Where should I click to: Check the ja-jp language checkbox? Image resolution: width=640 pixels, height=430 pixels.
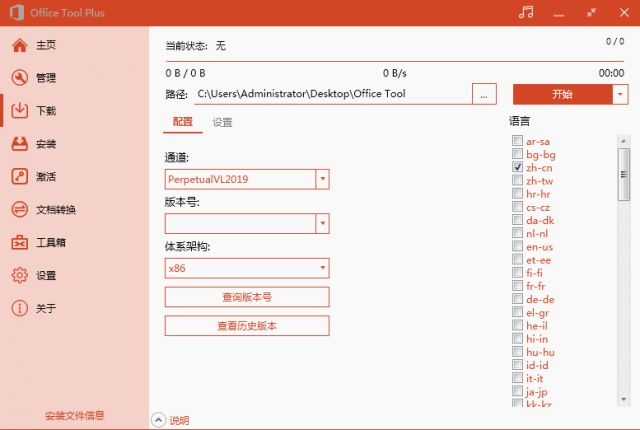518,391
